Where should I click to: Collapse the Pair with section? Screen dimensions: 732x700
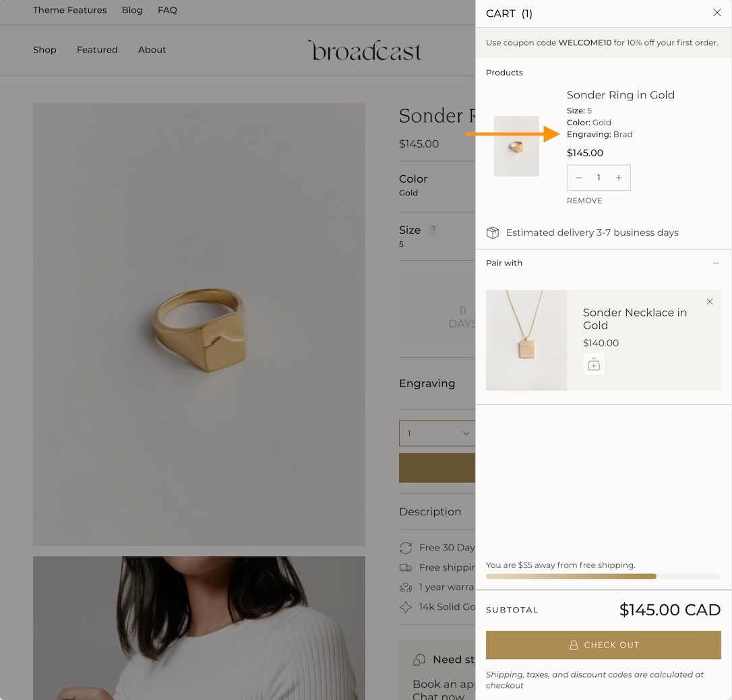[715, 263]
